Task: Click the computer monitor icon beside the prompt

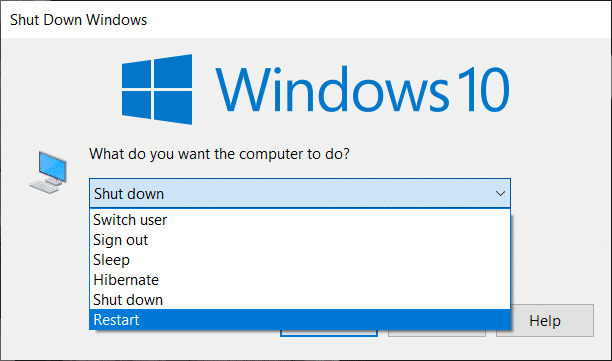Action: tap(48, 172)
